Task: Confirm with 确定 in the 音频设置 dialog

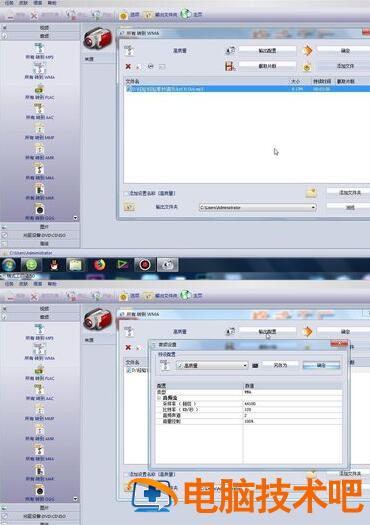Action: [321, 365]
